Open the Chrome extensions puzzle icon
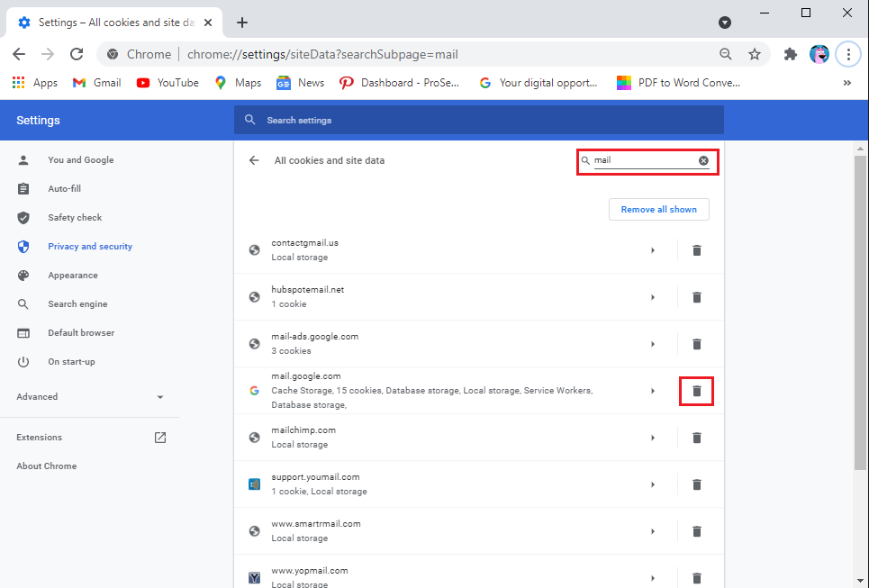The image size is (869, 588). (x=790, y=54)
